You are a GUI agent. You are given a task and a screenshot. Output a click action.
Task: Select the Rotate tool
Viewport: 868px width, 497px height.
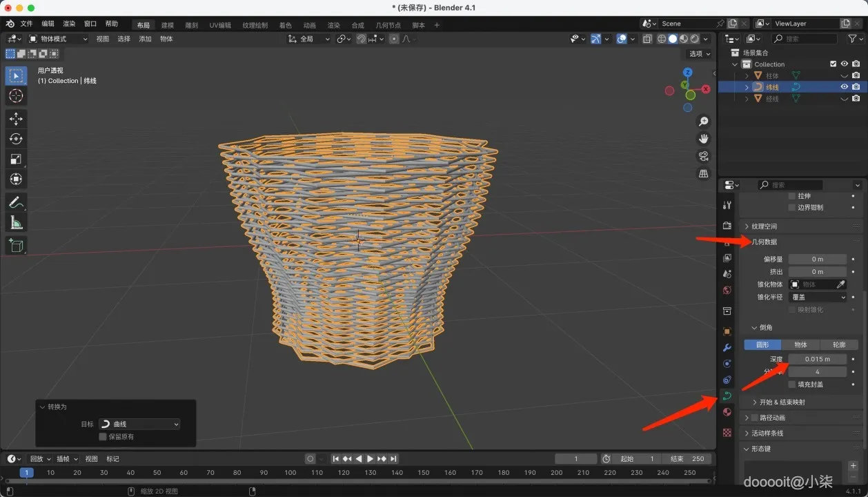pos(16,139)
